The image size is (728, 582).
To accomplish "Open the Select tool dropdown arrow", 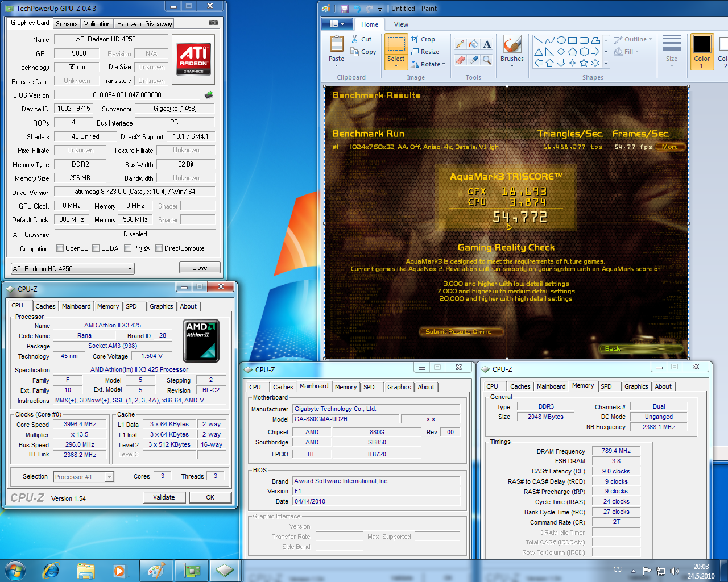I will (396, 66).
